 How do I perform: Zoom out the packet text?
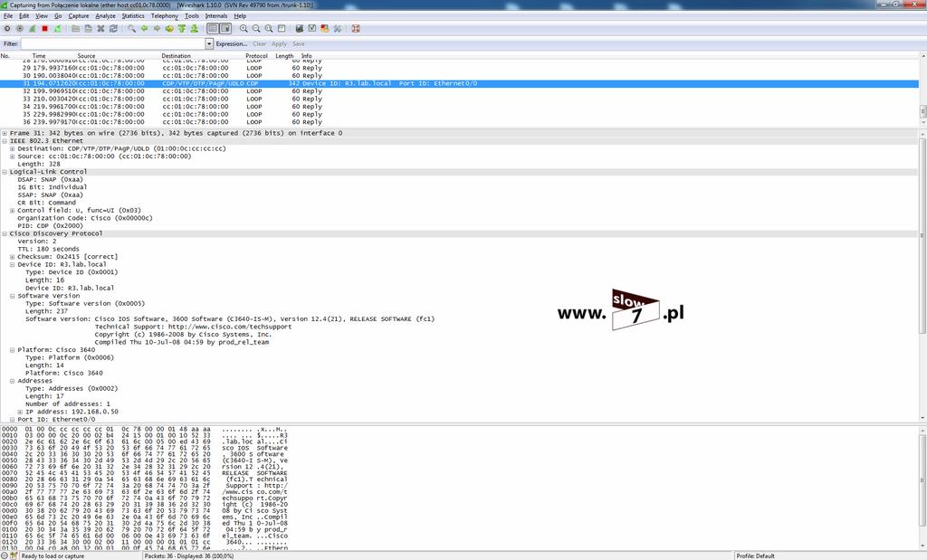pyautogui.click(x=256, y=28)
